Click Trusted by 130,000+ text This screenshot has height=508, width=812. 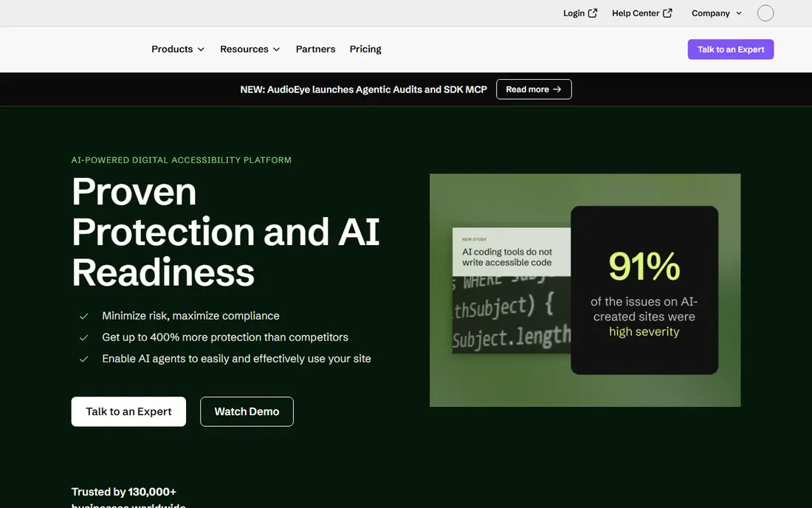[x=124, y=492]
